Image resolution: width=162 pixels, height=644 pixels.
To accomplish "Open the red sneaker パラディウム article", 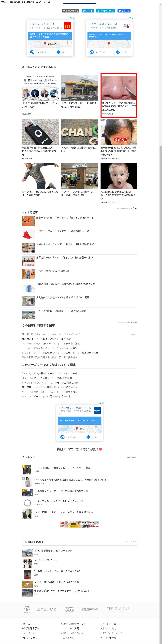I will 28,234.
